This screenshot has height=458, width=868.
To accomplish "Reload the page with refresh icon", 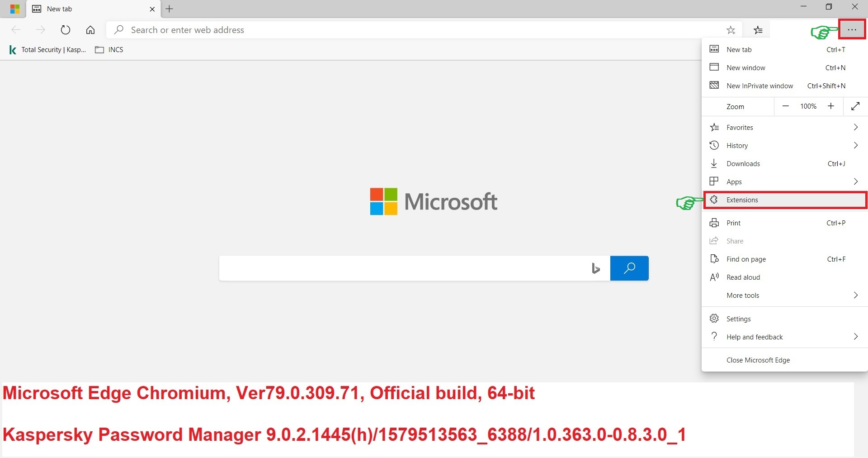I will (66, 30).
